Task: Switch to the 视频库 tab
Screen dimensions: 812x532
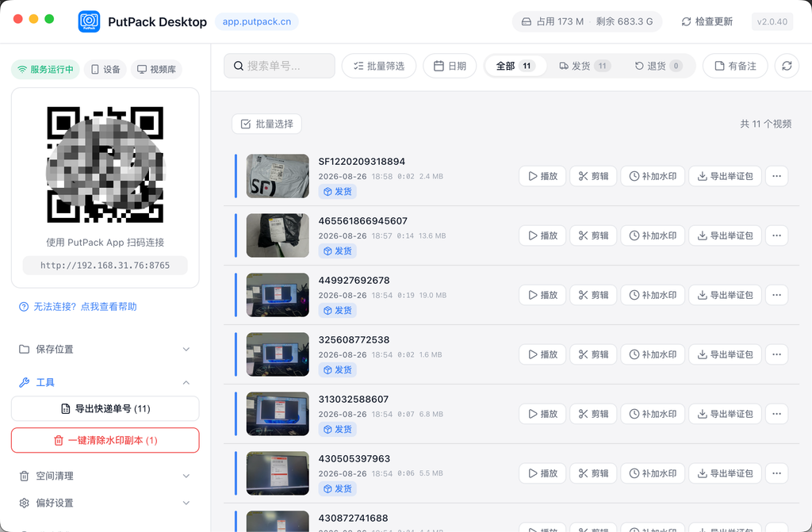Action: pyautogui.click(x=156, y=70)
